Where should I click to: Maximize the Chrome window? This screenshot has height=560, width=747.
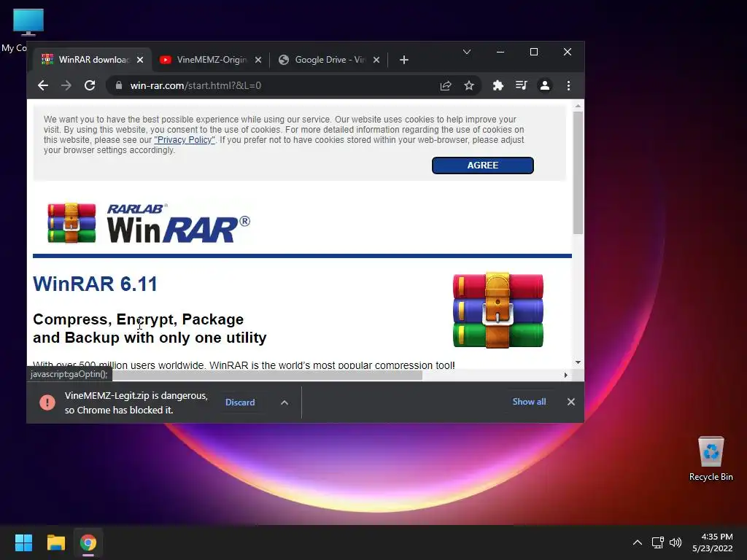534,52
